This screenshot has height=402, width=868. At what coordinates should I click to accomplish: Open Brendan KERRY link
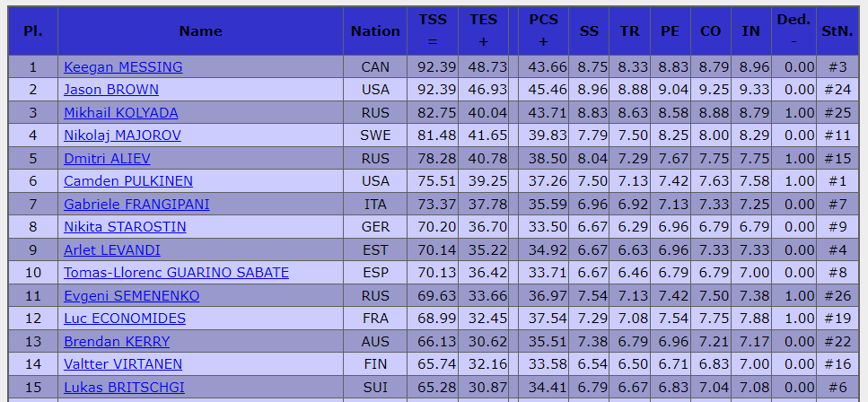117,342
